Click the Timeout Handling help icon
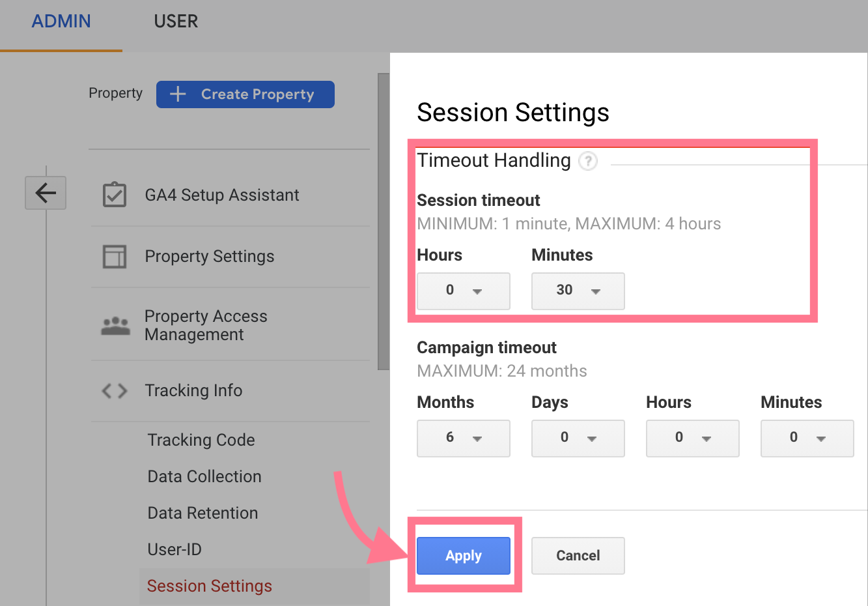 click(x=588, y=161)
